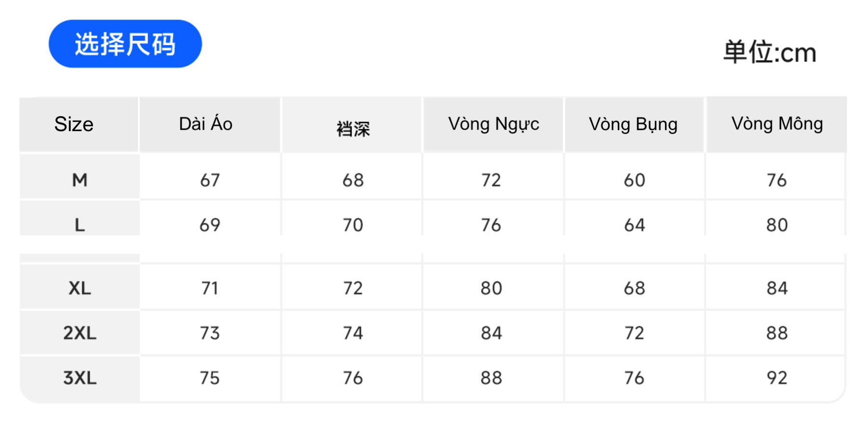The image size is (868, 436).
Task: Click Vòng Bụng value 68 for size XL
Action: pos(634,288)
